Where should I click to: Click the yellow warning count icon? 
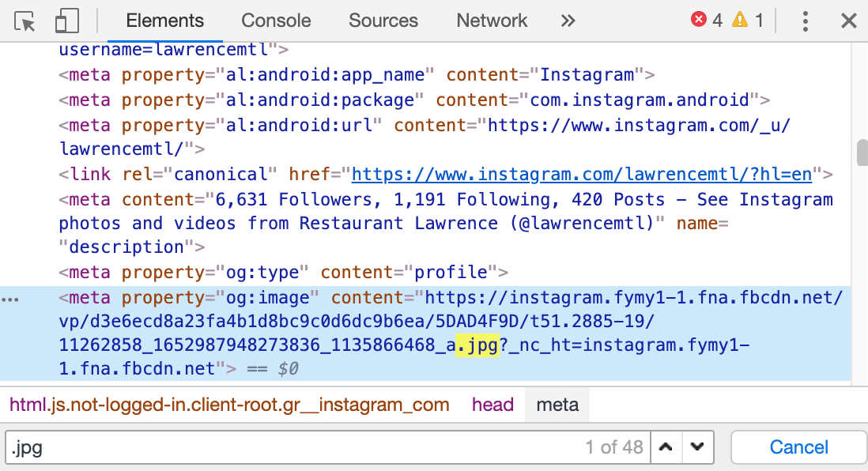pos(740,20)
